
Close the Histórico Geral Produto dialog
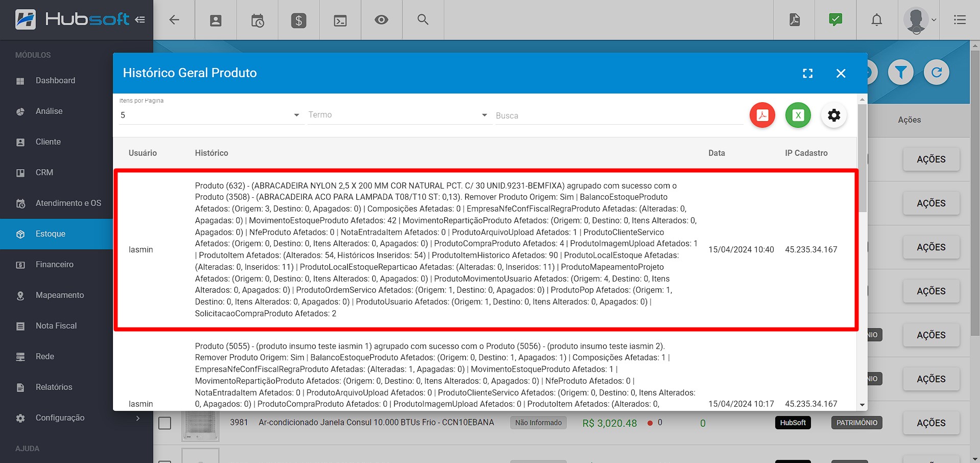coord(841,73)
